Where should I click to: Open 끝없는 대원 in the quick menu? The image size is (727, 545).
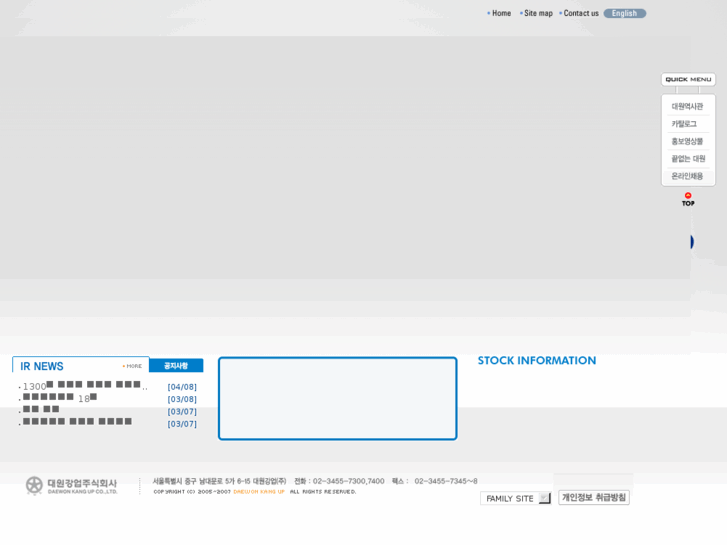(x=688, y=159)
